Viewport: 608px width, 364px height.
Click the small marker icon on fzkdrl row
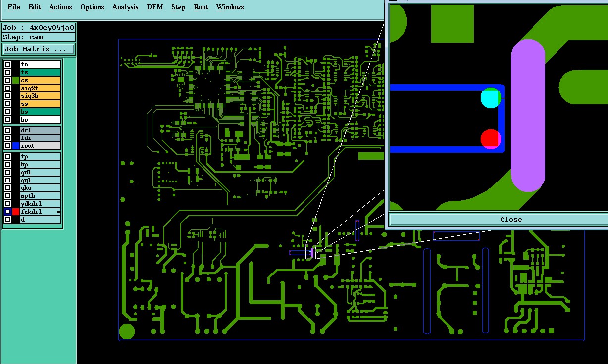58,212
